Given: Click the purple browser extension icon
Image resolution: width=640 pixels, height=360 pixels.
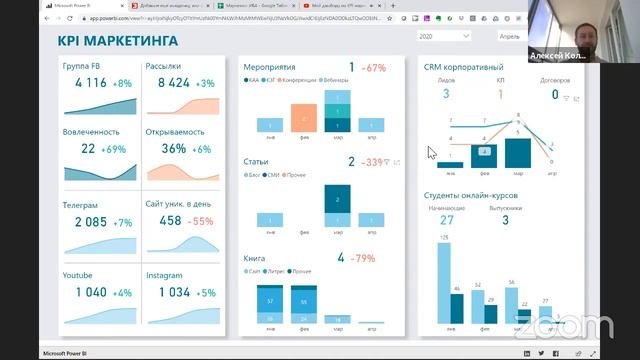Looking at the screenshot, I should [x=427, y=18].
